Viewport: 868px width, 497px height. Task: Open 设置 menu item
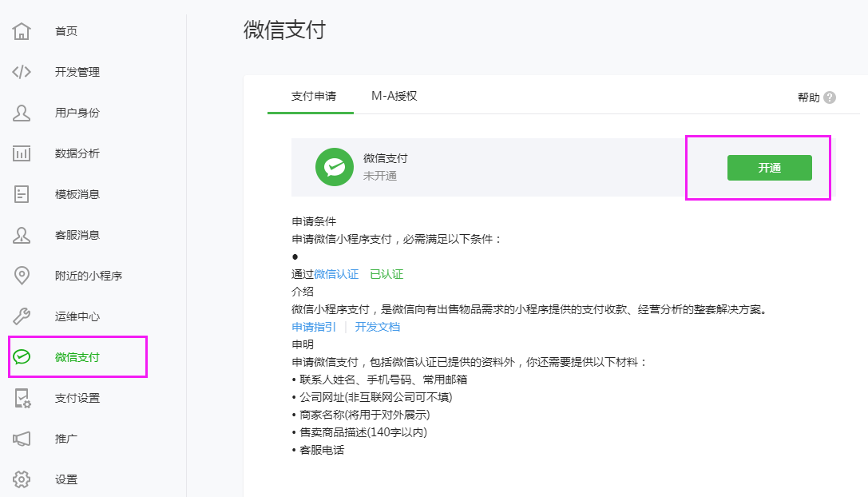[65, 479]
